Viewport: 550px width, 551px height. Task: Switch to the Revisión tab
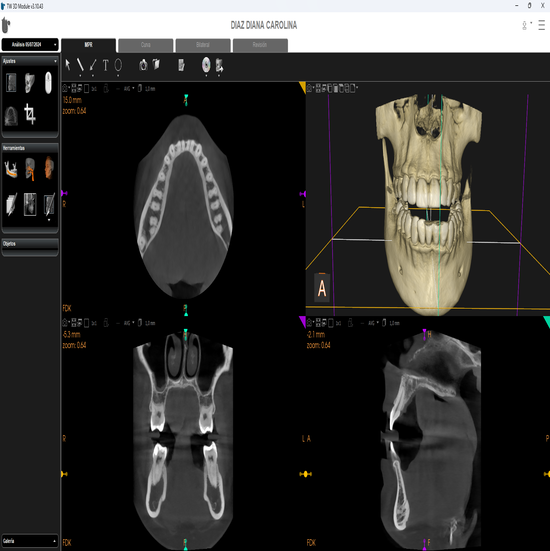pos(260,45)
